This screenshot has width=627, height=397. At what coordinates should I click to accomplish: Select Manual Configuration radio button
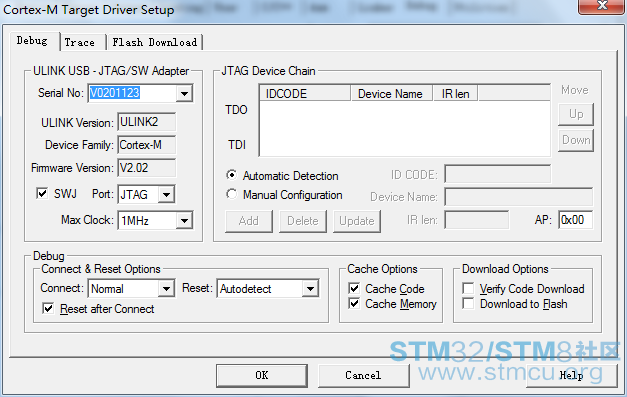pyautogui.click(x=231, y=194)
